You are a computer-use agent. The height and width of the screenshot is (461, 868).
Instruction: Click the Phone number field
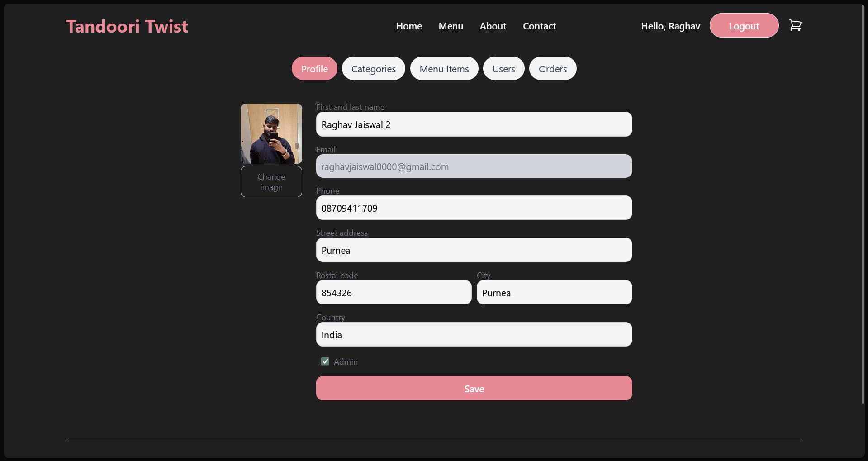tap(473, 208)
